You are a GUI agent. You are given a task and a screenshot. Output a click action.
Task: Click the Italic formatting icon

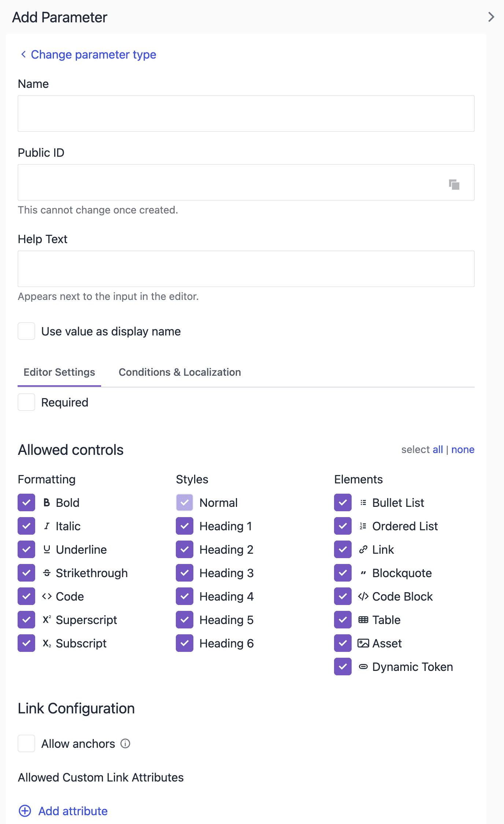tap(47, 526)
